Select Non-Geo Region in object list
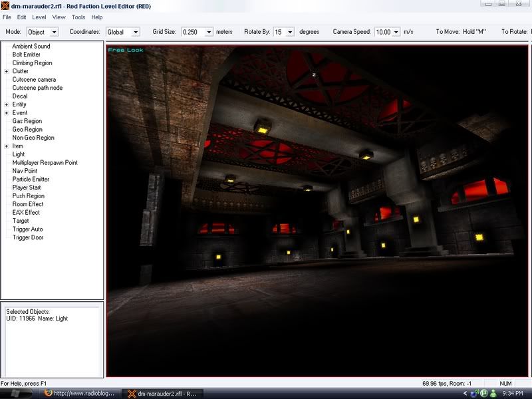Image resolution: width=532 pixels, height=399 pixels. (33, 138)
